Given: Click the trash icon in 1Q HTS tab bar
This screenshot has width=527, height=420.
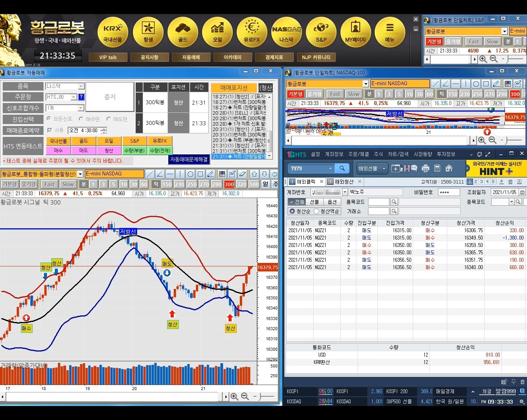Looking at the screenshot, I should click(510, 182).
